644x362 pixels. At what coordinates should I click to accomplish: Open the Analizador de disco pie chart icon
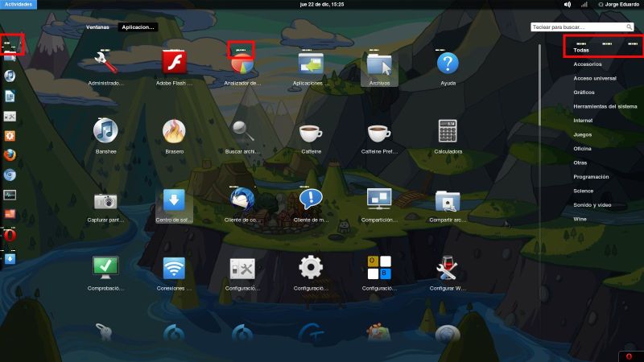(x=242, y=64)
